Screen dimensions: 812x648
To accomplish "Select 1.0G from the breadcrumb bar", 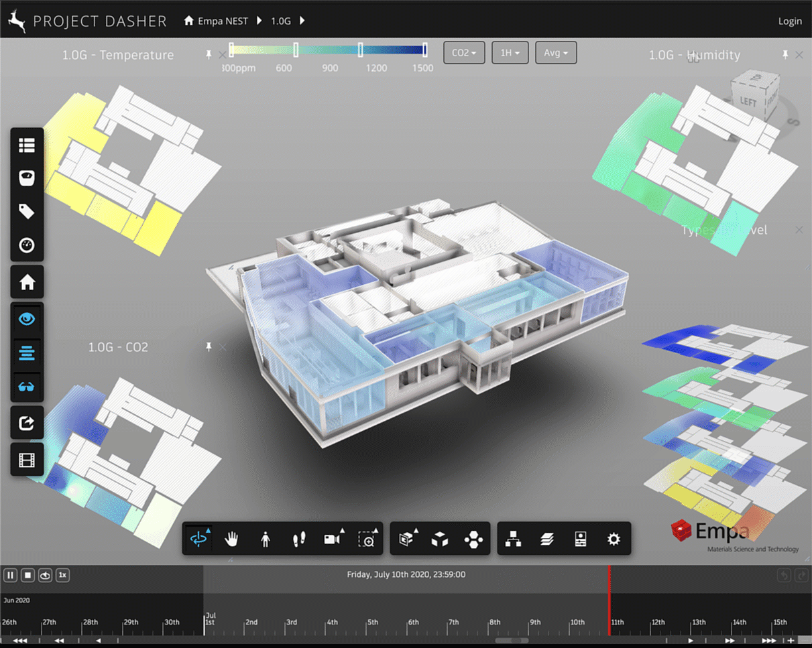I will [x=280, y=21].
